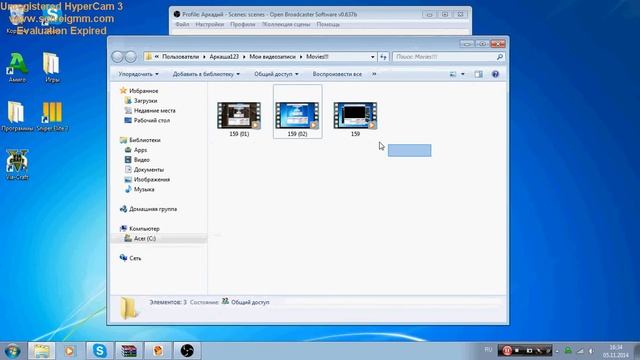Select 'Acer (C:)' drive in sidebar
Viewport: 640px width, 360px height.
click(x=140, y=239)
